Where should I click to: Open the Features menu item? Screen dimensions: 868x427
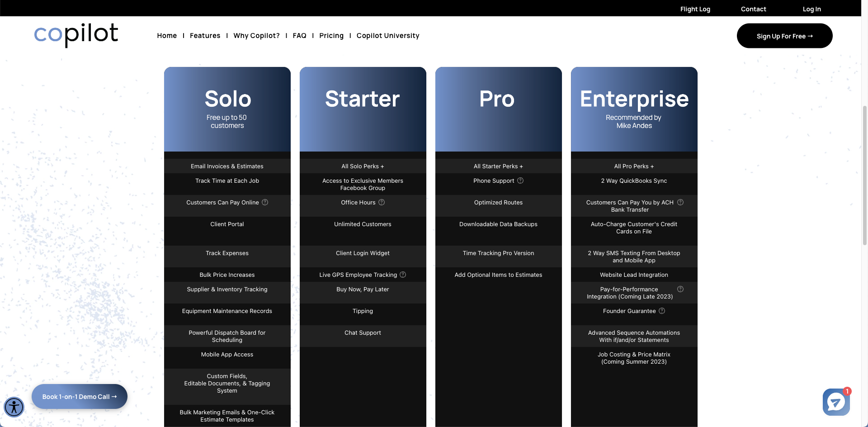(205, 36)
